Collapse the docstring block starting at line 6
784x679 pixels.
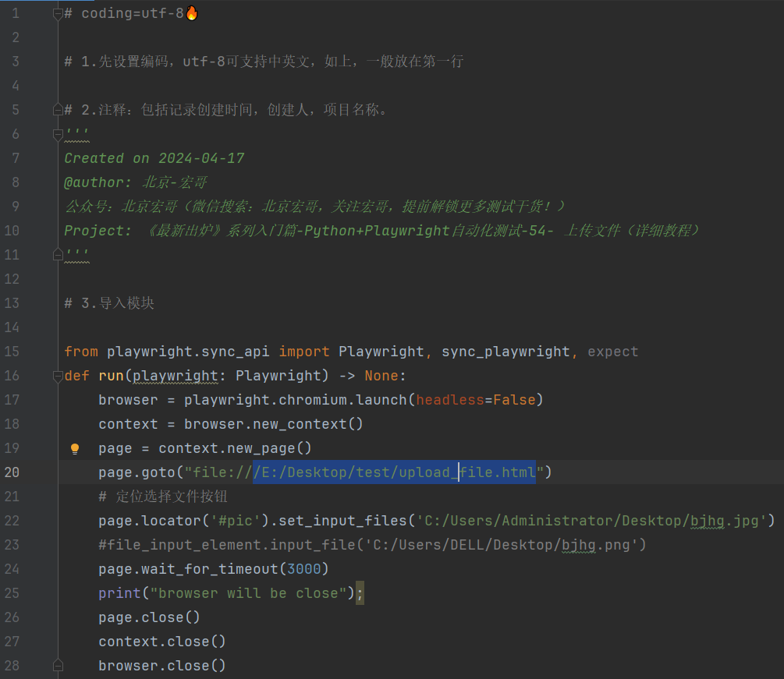click(x=58, y=133)
